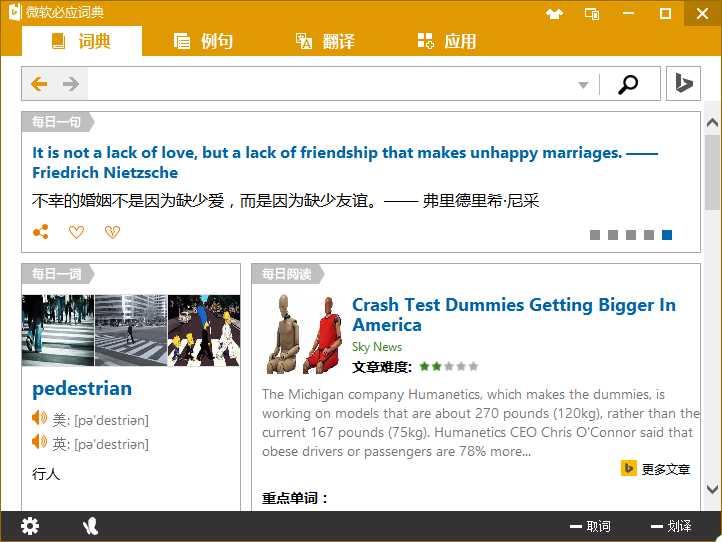
Task: Click the vertical scrollbar thumb
Action: tap(712, 173)
